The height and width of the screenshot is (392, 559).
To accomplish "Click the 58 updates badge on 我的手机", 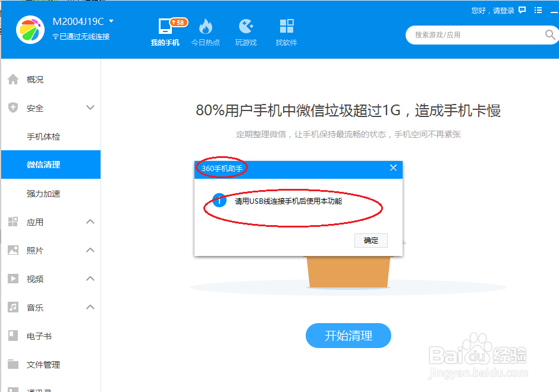I will tap(178, 23).
